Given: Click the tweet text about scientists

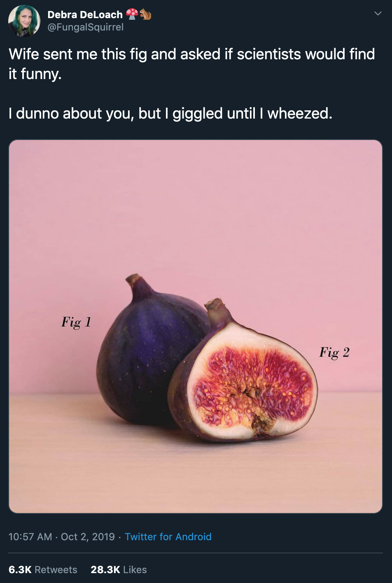Looking at the screenshot, I should [192, 64].
